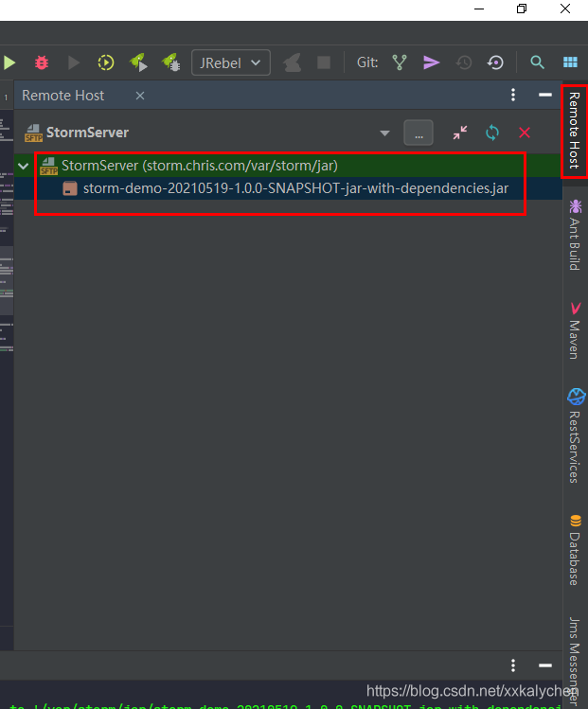The image size is (588, 709).
Task: Collapse all in the Remote Host tree
Action: tap(460, 133)
